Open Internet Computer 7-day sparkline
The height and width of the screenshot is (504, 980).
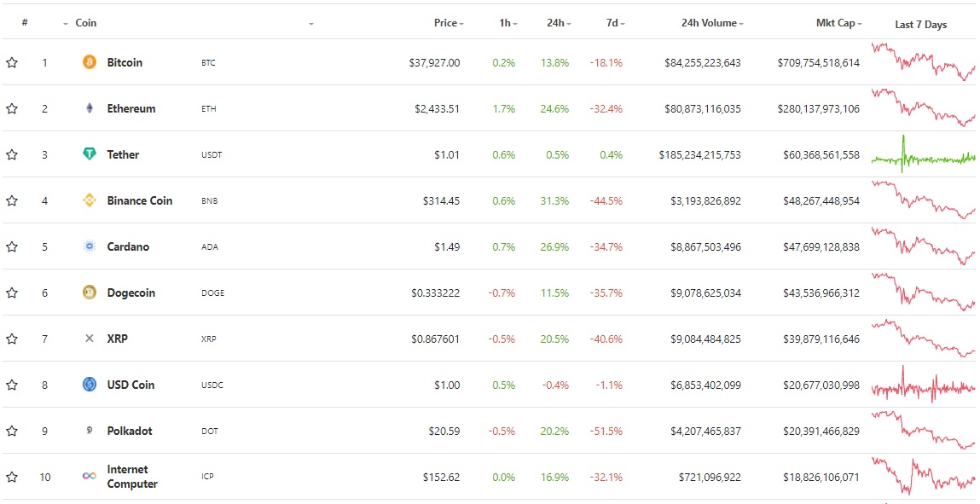923,477
